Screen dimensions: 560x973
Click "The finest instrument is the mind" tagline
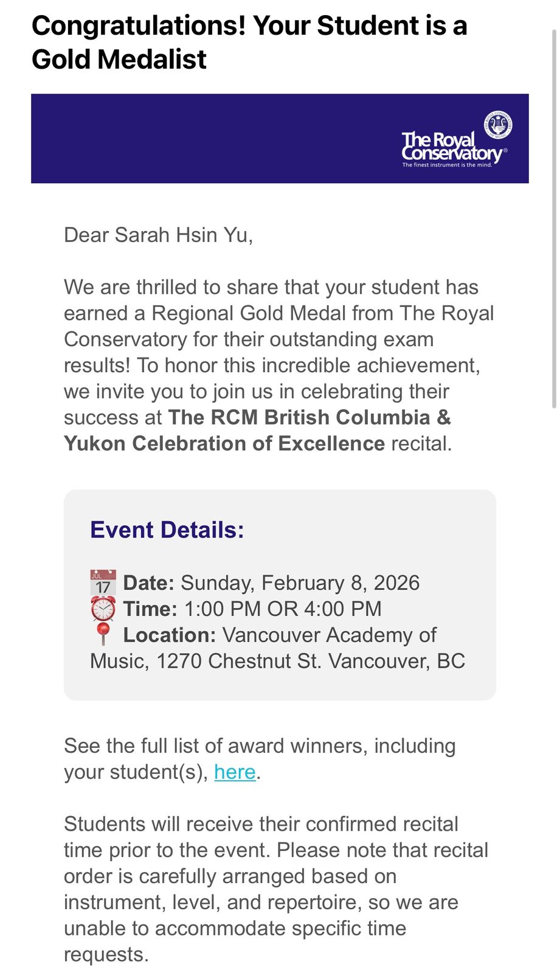coord(447,165)
